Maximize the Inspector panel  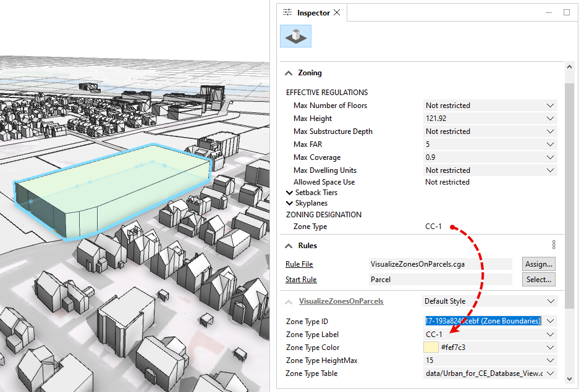pyautogui.click(x=567, y=12)
